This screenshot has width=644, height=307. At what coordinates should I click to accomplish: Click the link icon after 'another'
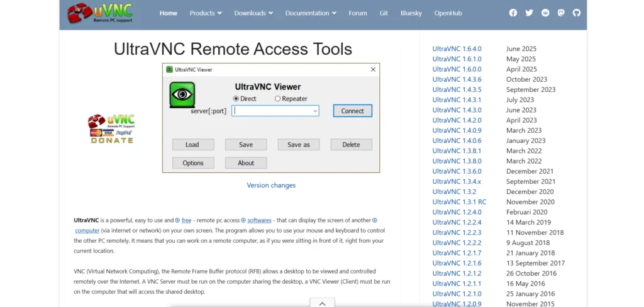tap(375, 220)
